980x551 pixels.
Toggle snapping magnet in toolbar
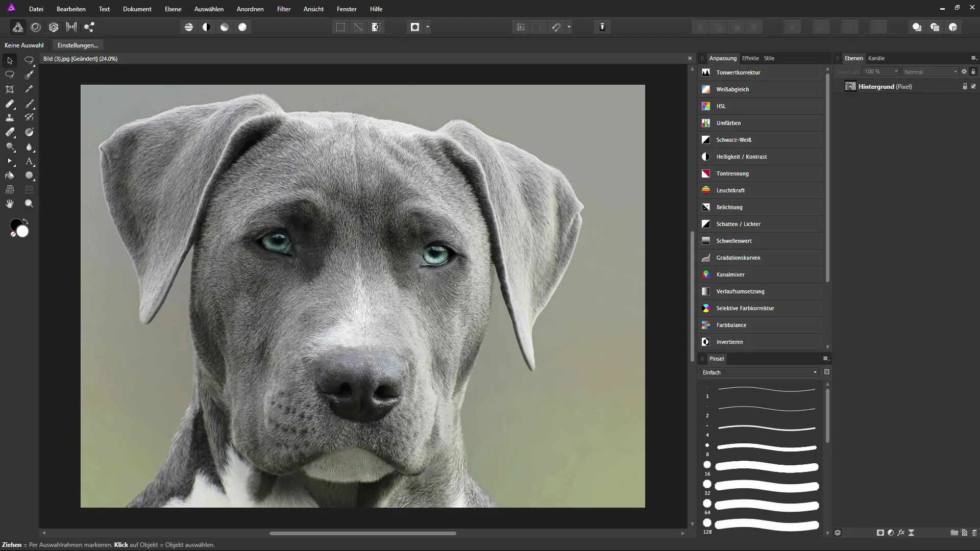tap(556, 27)
